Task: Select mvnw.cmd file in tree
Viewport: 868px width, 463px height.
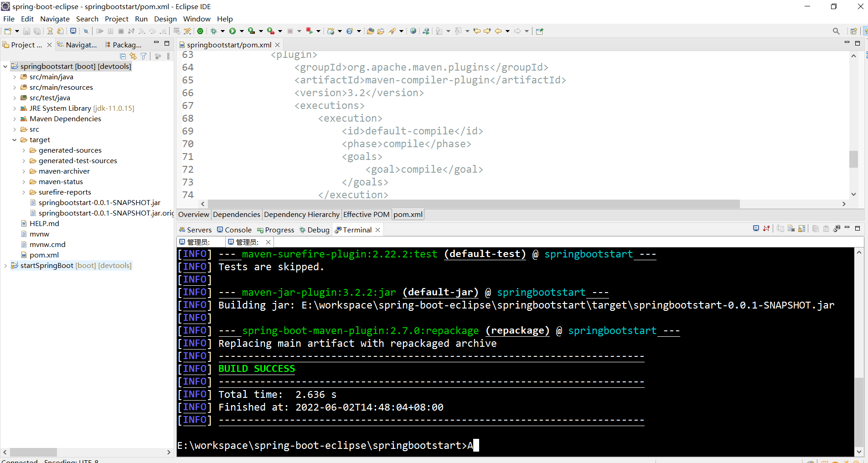Action: (43, 245)
